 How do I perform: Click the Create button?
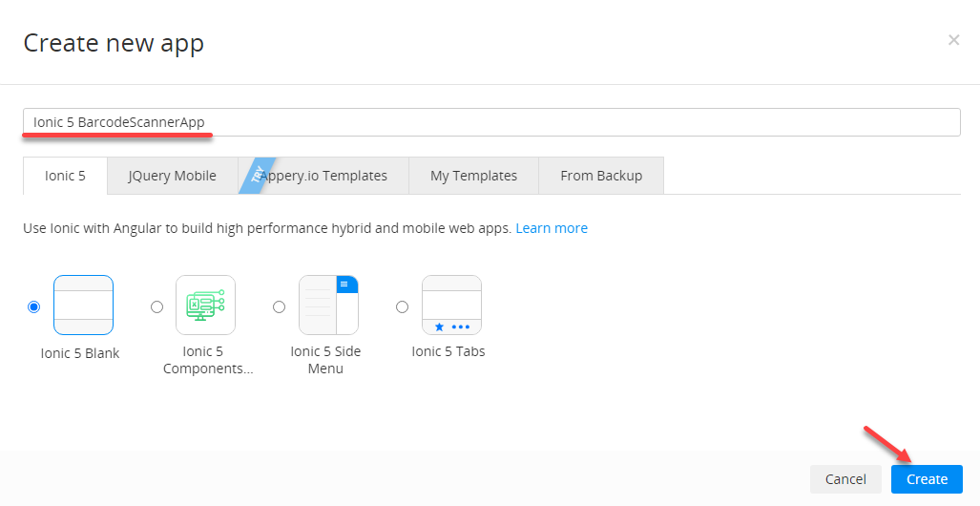click(x=927, y=479)
